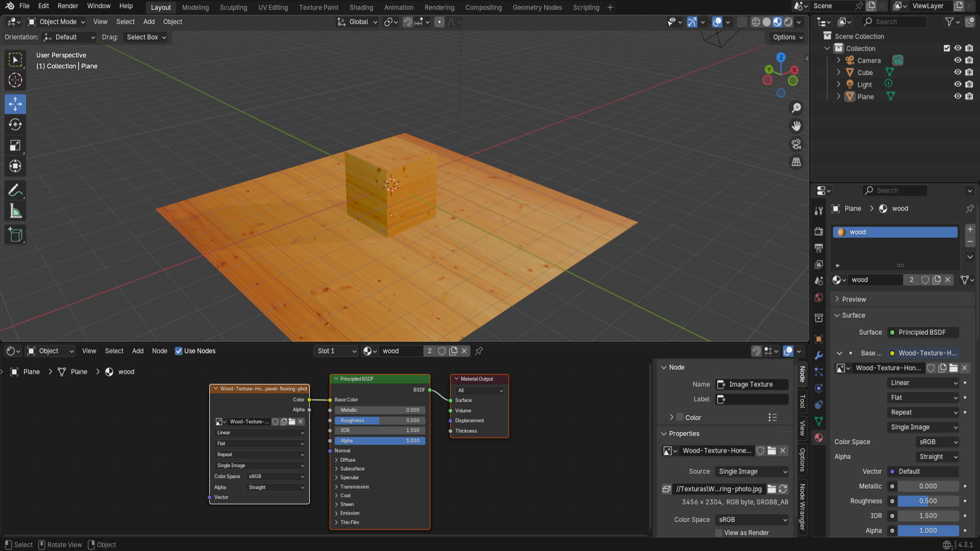
Task: Click the Roughness slider in the Principled BSDF node
Action: (380, 420)
